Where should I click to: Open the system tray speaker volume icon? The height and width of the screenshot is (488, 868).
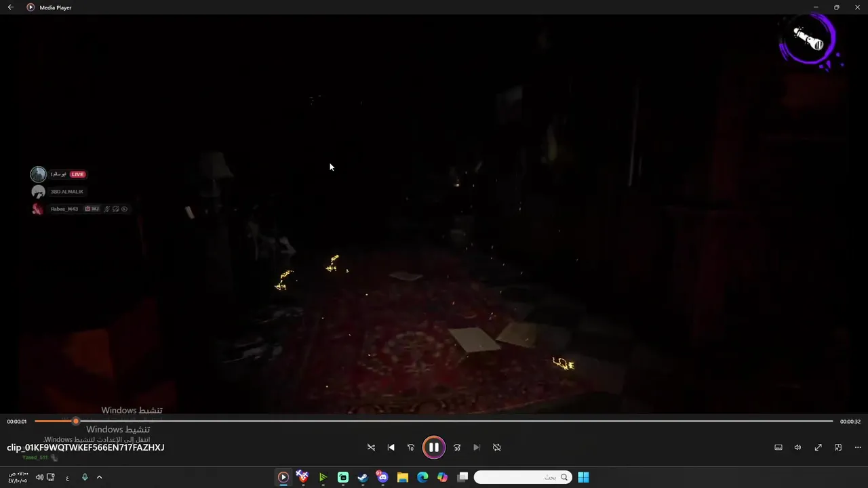[x=39, y=477]
